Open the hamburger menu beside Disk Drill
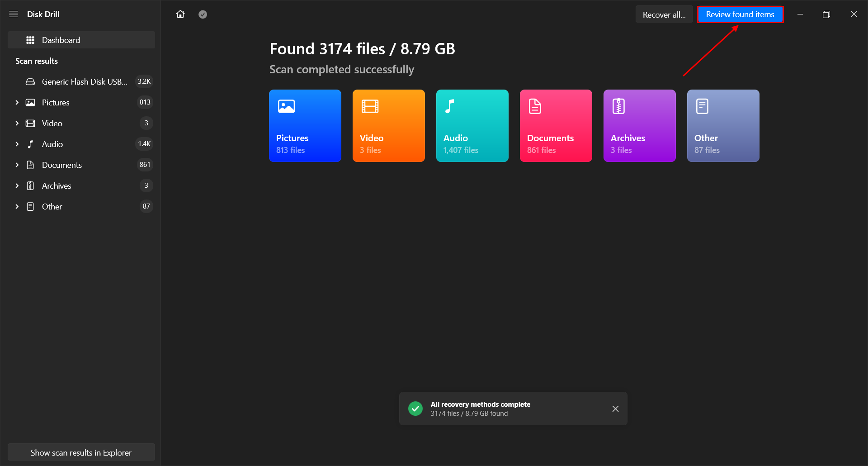Screen dimensions: 868x466 (x=14, y=14)
